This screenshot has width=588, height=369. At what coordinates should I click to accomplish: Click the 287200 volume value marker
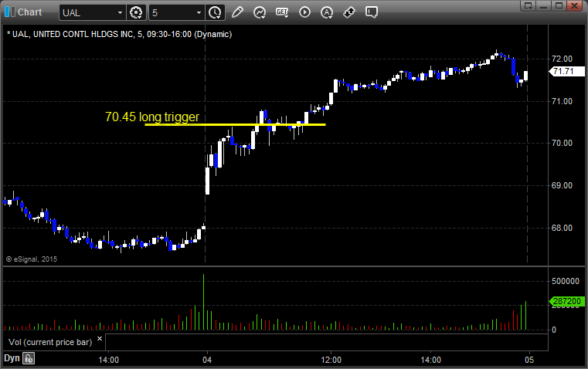(566, 301)
